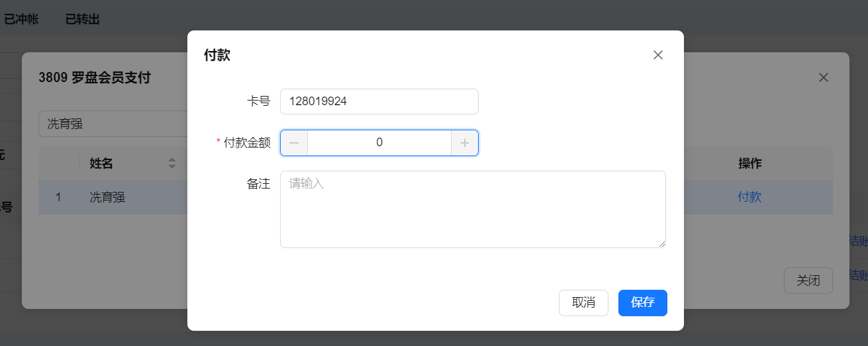Open the 付款 link in the 操作 column

(749, 197)
